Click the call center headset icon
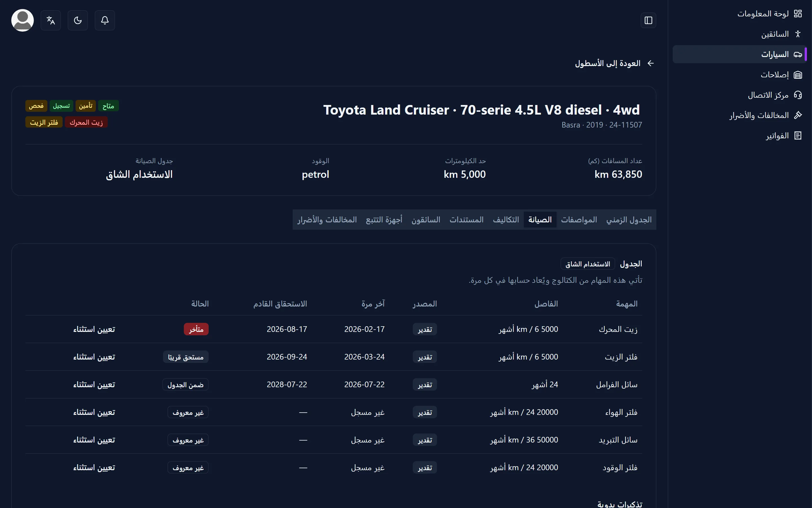The height and width of the screenshot is (508, 812). pos(798,95)
